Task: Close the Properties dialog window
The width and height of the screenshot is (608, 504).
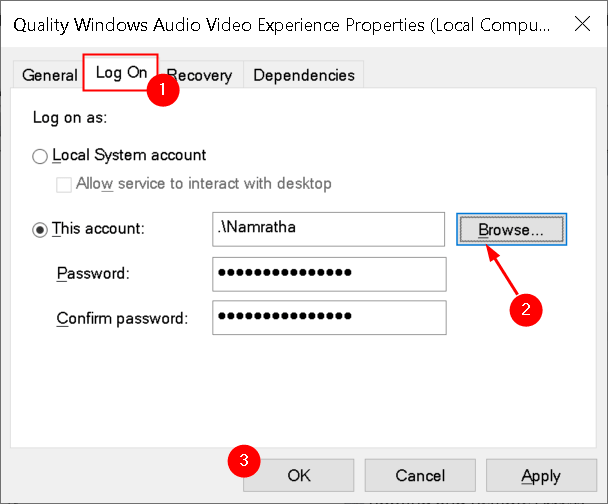Action: pyautogui.click(x=582, y=24)
